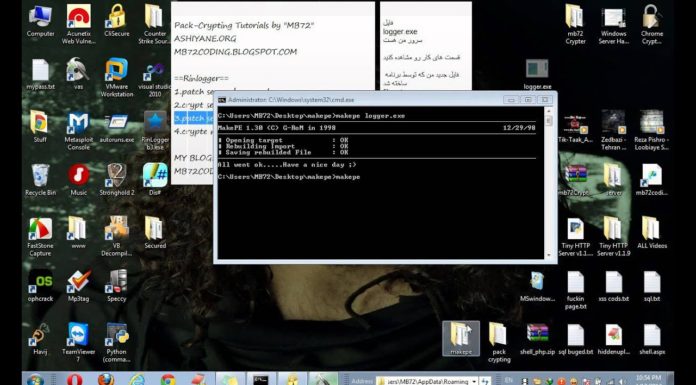Open the mb72Crypt archive icon
The height and width of the screenshot is (385, 696).
click(x=575, y=180)
